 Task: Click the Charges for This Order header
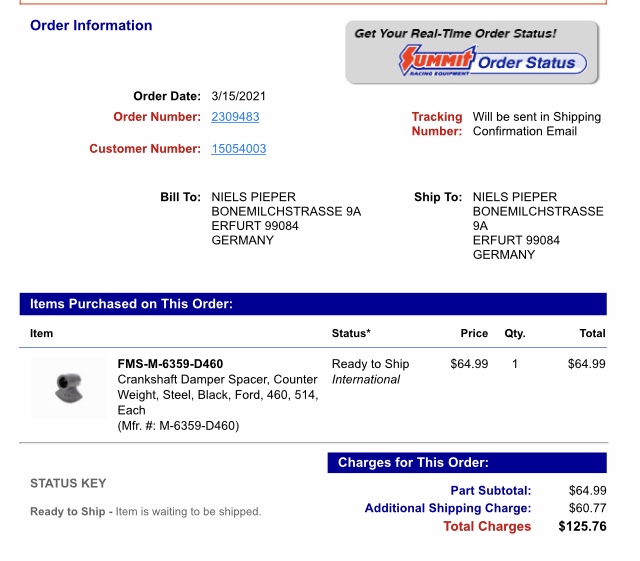pos(467,463)
